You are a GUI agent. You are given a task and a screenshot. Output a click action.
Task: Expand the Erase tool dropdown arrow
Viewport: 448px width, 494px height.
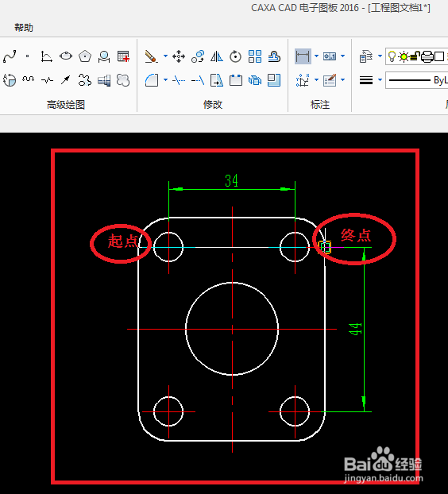[165, 56]
